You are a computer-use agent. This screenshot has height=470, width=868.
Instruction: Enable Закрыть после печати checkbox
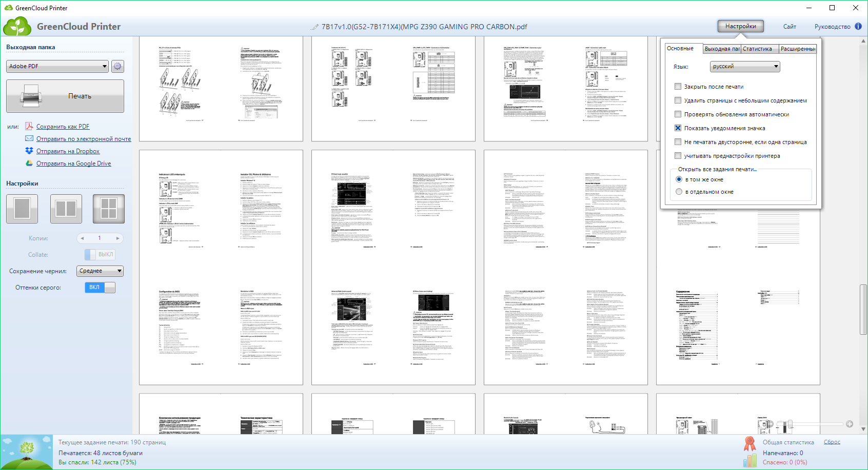coord(678,87)
